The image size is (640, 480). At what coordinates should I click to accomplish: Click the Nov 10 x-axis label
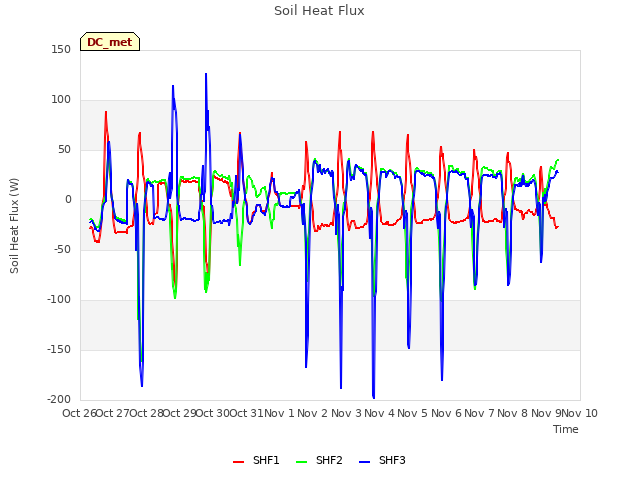pyautogui.click(x=580, y=413)
